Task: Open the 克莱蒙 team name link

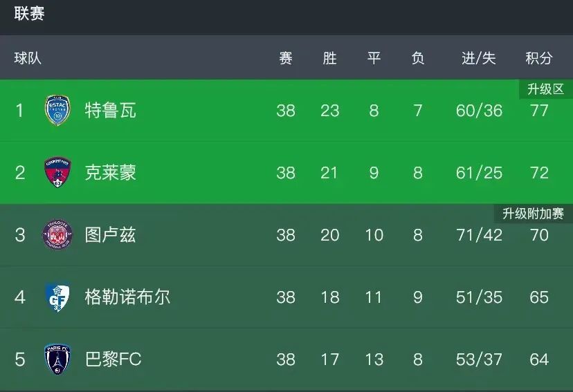Action: point(110,173)
